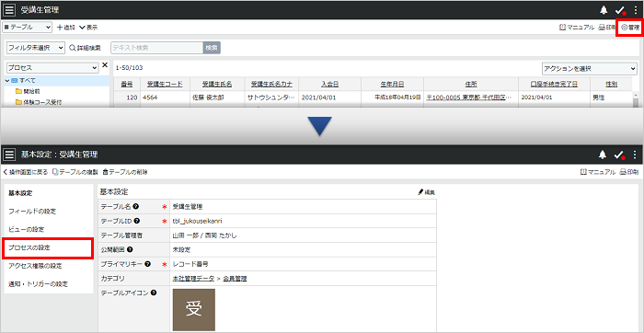
Task: Select すべて in the process tree
Action: coord(24,80)
